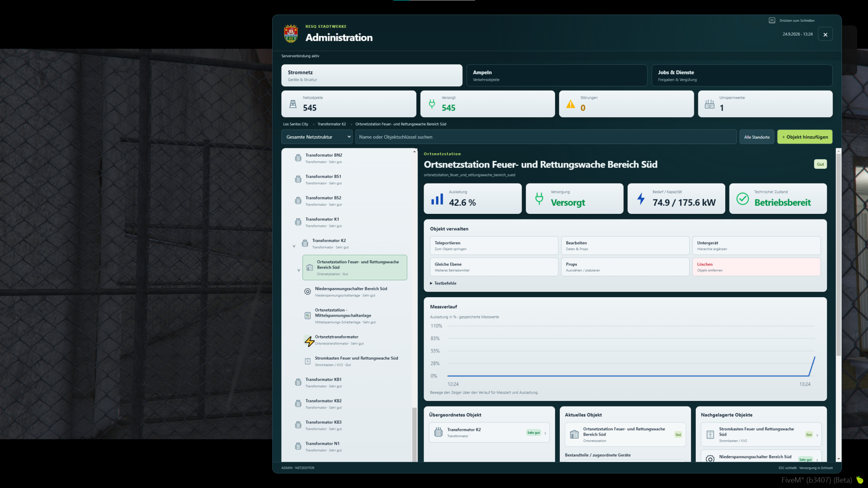Open the Gesamte Netzstruktur dropdown
The width and height of the screenshot is (868, 488).
click(x=317, y=137)
